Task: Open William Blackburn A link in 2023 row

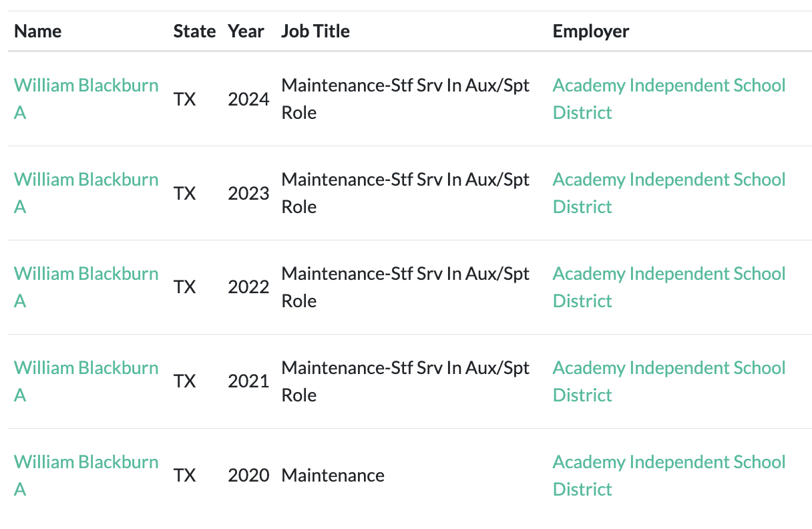Action: [86, 180]
